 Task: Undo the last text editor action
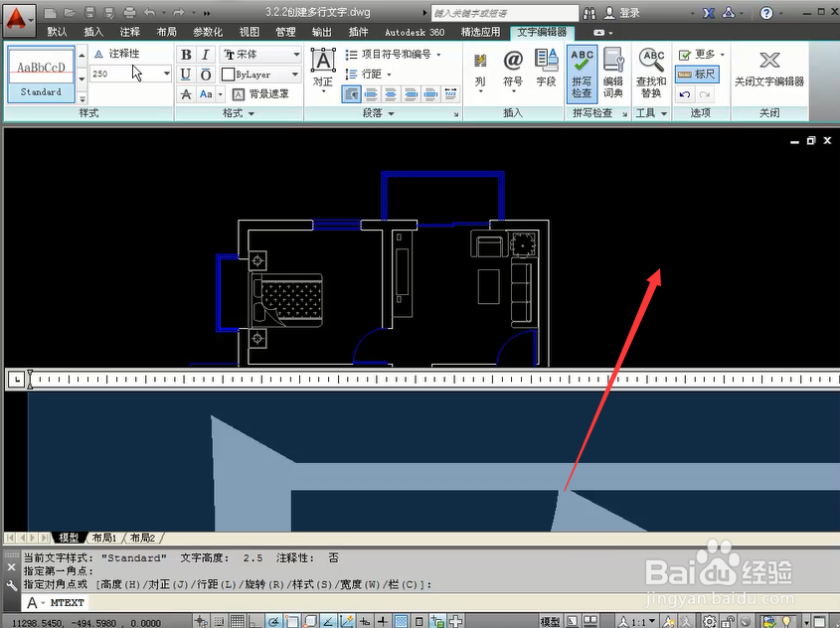coord(685,94)
